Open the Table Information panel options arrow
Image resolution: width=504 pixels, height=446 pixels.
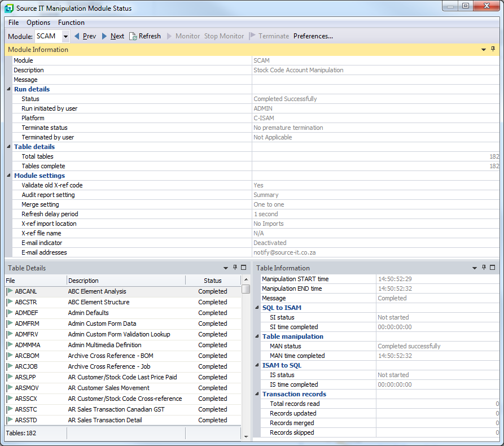475,268
